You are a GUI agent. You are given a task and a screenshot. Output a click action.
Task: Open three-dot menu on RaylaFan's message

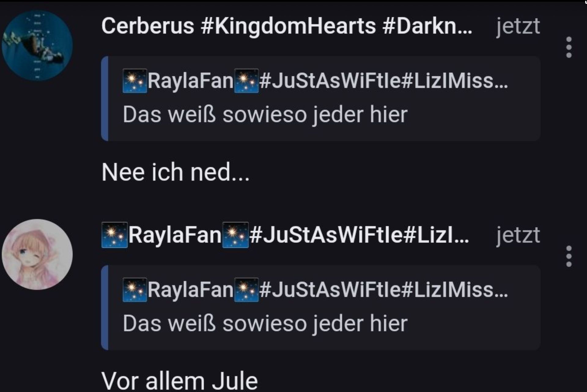(569, 256)
